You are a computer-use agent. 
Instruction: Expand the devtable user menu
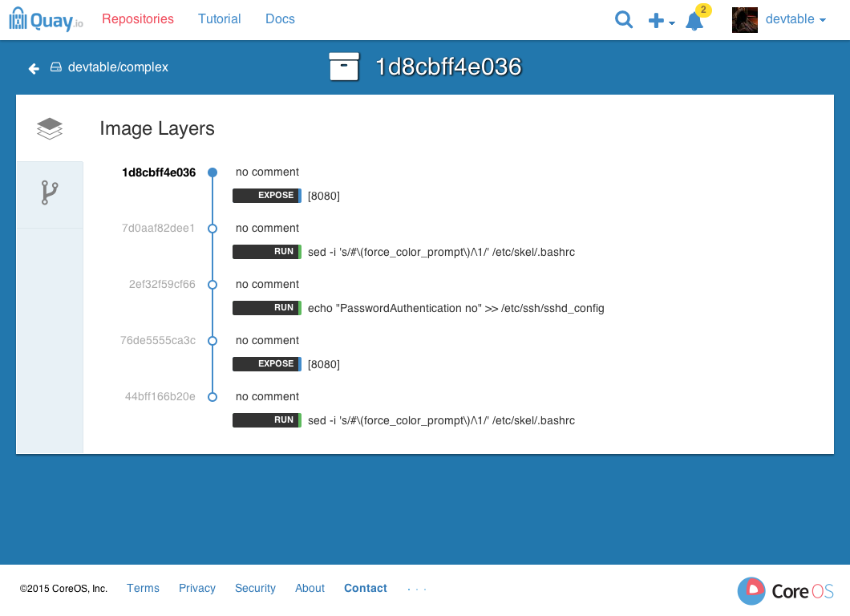[795, 19]
